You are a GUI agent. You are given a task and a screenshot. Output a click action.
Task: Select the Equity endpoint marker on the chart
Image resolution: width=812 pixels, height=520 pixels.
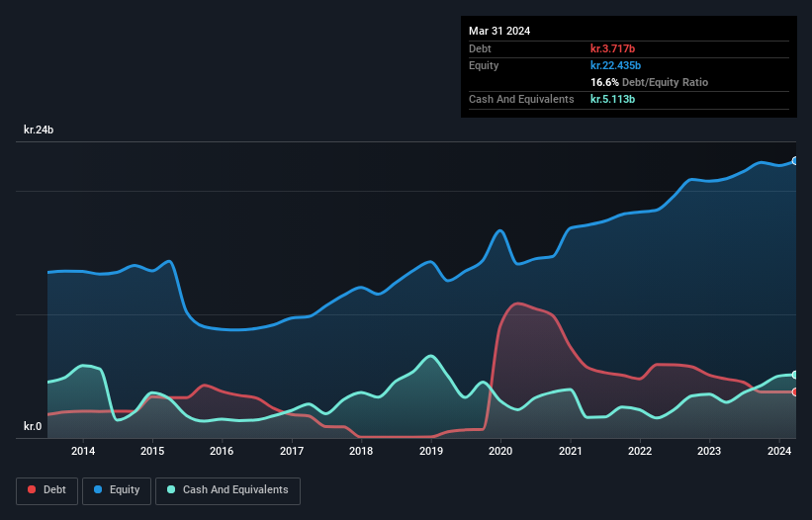tap(795, 161)
